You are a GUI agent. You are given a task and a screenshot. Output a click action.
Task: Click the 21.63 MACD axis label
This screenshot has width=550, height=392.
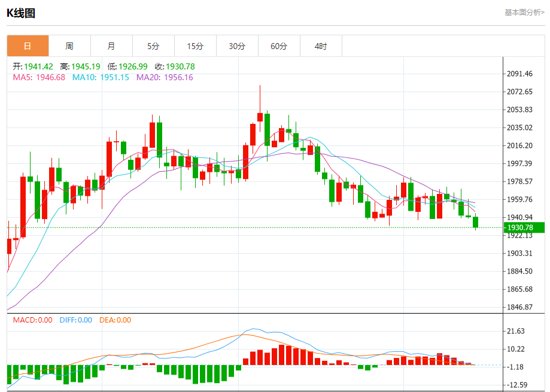[516, 332]
